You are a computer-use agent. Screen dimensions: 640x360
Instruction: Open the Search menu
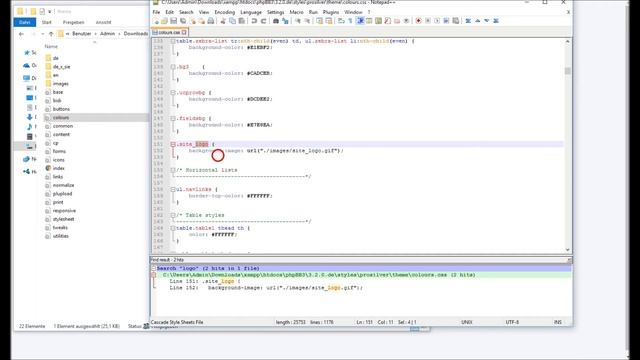186,12
